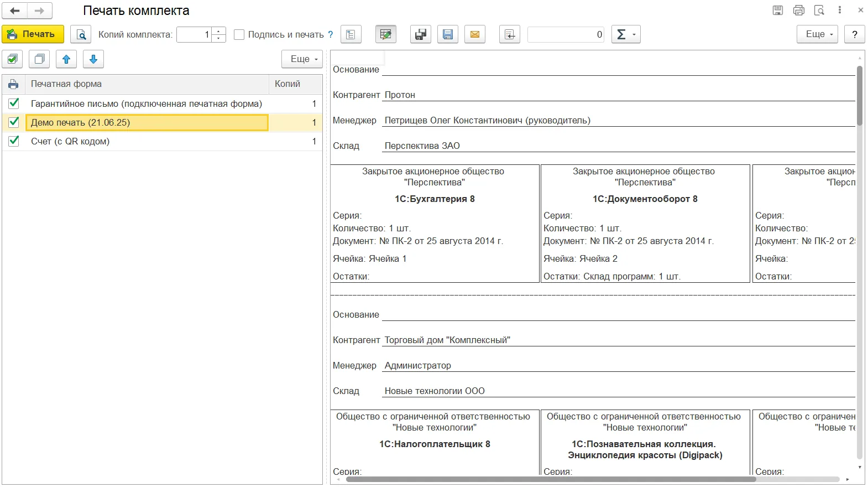Click the copies cell for Счет (с QR кодом)
Image resolution: width=868 pixels, height=487 pixels.
(x=295, y=141)
